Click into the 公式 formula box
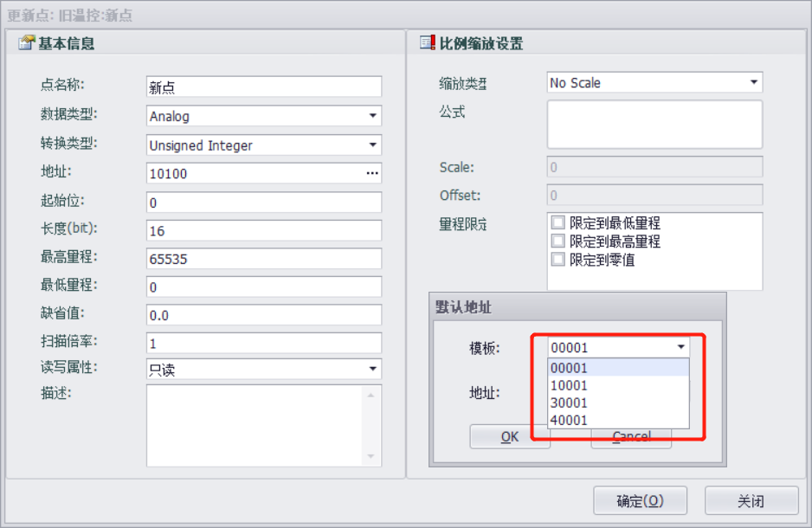812x528 pixels. [x=654, y=124]
